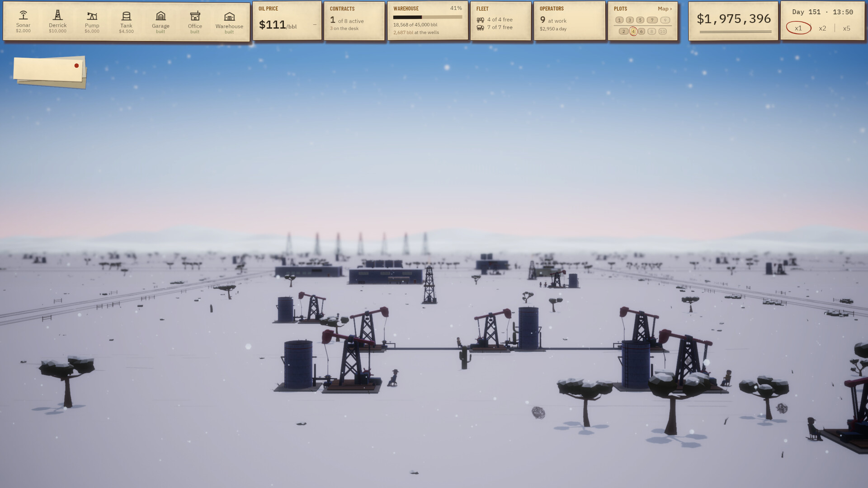Open the Fleet panel

click(501, 20)
